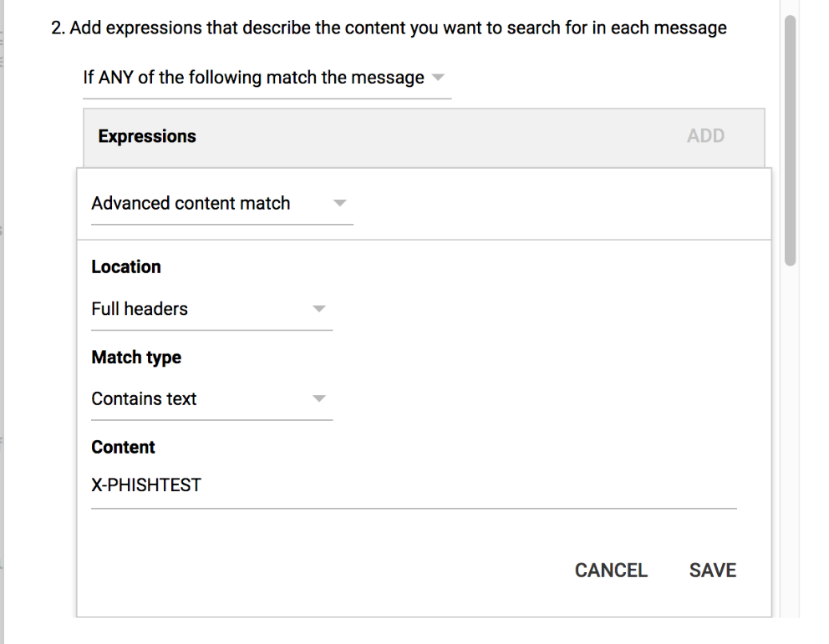
Task: Click the step 2 instruction text
Action: click(389, 28)
